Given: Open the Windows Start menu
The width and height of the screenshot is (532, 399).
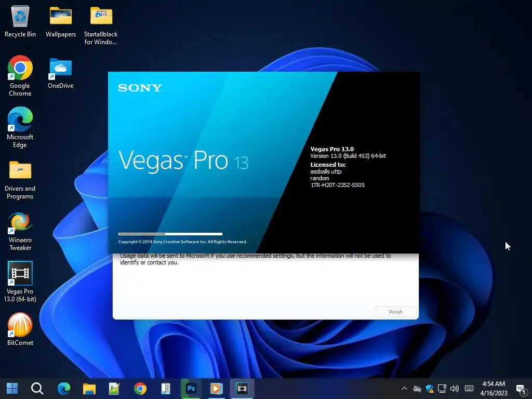Looking at the screenshot, I should pos(12,389).
